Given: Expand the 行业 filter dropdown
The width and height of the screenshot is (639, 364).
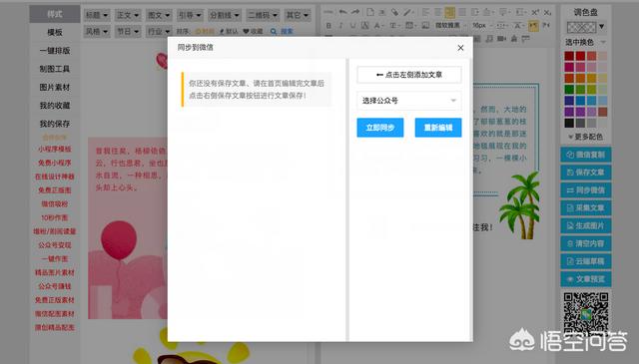Looking at the screenshot, I should point(159,31).
